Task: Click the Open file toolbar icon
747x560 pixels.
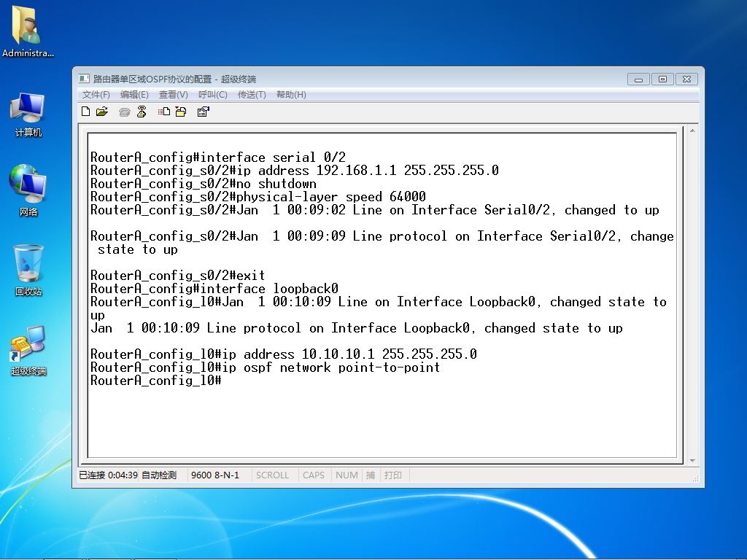Action: [102, 112]
